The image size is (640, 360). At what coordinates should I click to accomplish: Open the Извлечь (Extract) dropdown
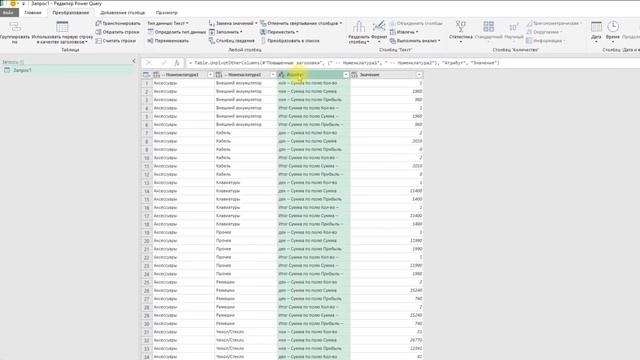(x=404, y=32)
